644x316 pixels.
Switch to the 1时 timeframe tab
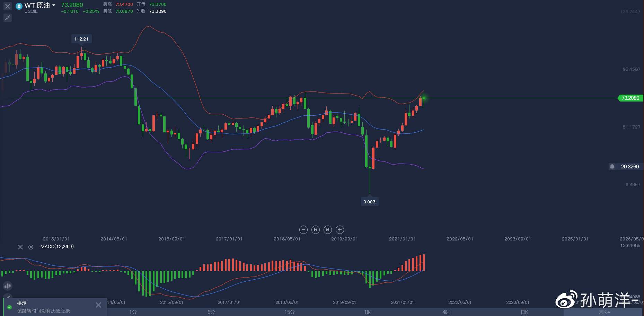click(x=368, y=312)
